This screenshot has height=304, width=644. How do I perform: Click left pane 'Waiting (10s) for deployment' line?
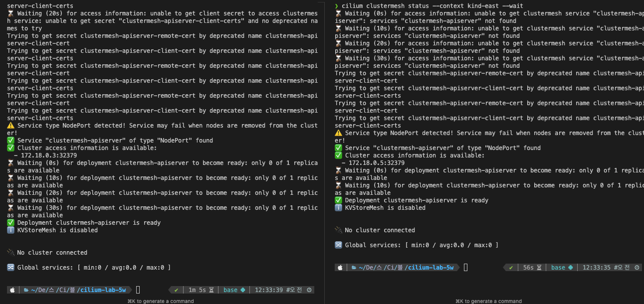(x=162, y=181)
